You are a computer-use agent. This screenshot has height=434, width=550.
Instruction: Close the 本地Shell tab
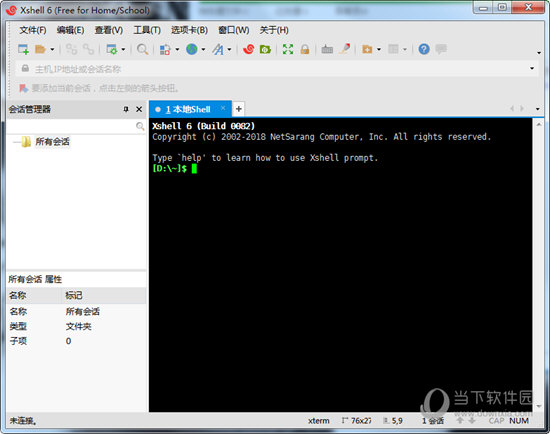coord(223,108)
